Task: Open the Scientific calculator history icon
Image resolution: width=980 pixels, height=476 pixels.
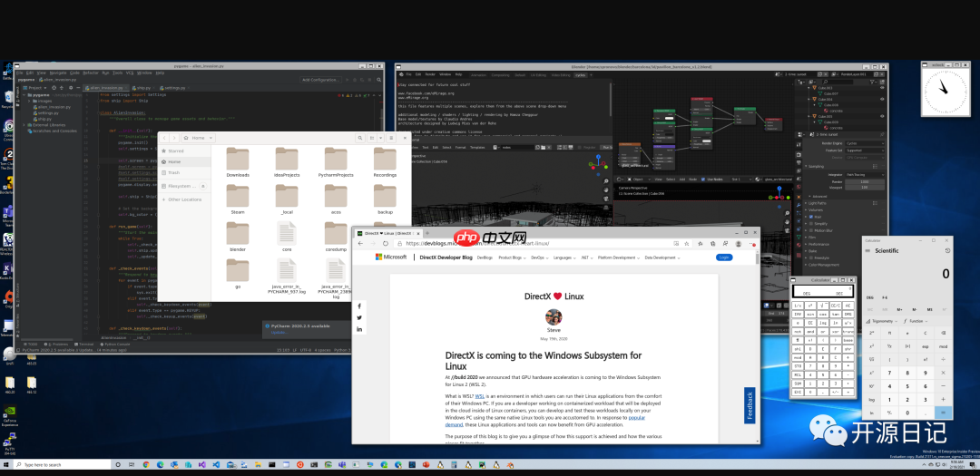Action: 947,250
